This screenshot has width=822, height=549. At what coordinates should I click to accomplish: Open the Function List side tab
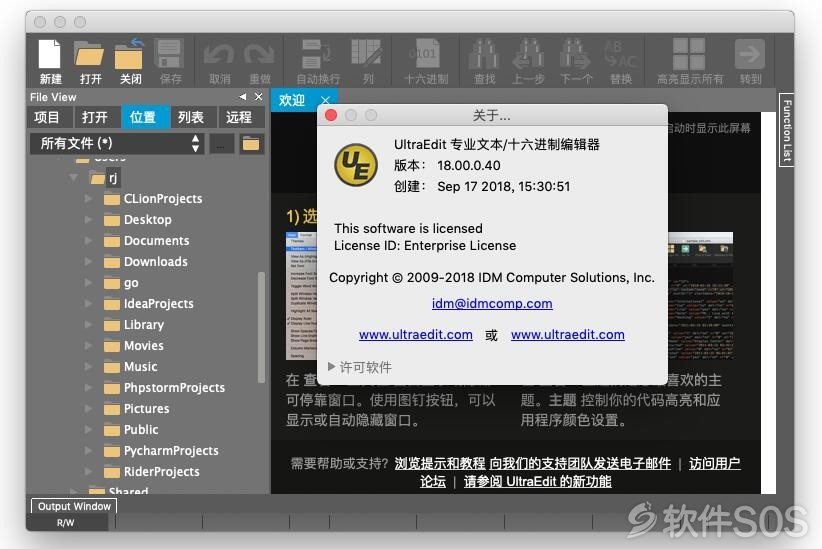click(786, 130)
